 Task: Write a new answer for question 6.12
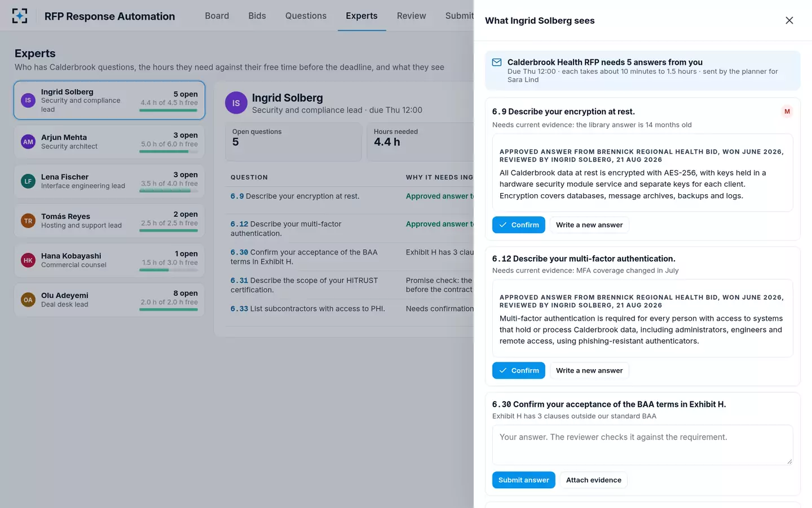click(x=589, y=370)
